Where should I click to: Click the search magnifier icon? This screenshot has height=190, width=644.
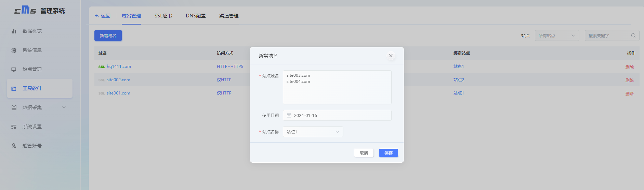point(633,35)
